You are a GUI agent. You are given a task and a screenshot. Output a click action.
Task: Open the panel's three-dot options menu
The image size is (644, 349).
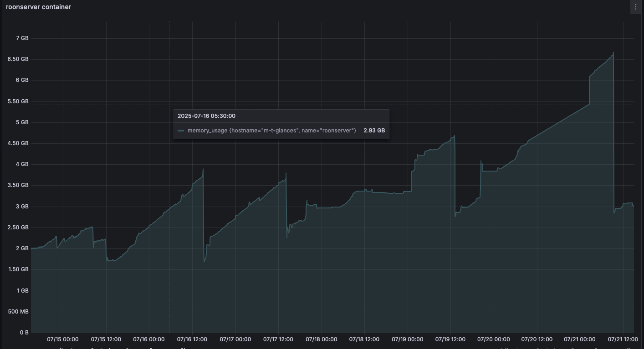point(636,7)
